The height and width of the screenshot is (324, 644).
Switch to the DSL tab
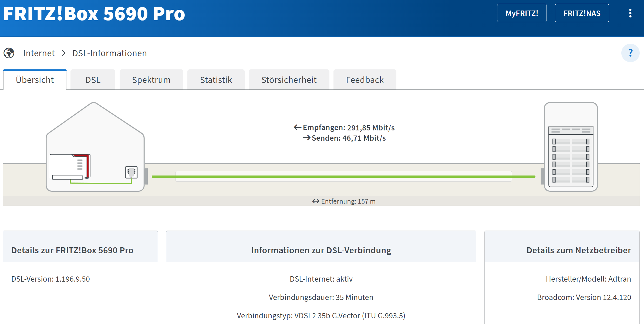pyautogui.click(x=93, y=80)
